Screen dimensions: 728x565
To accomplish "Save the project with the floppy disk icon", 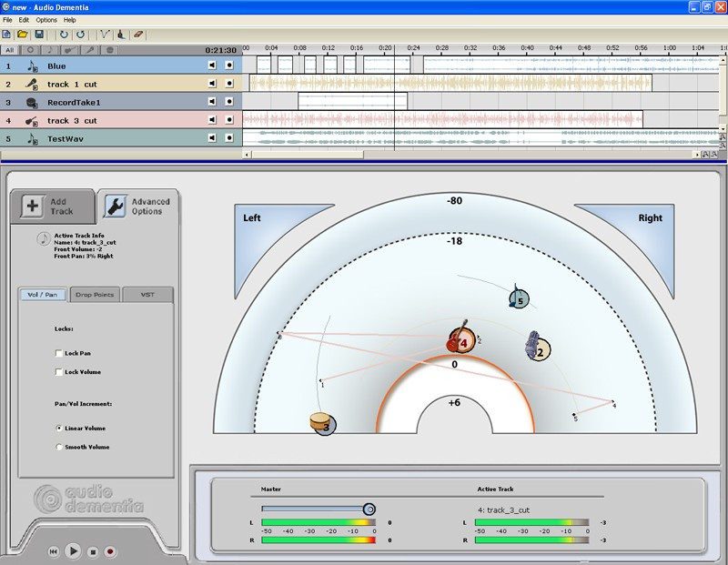I will 39,35.
